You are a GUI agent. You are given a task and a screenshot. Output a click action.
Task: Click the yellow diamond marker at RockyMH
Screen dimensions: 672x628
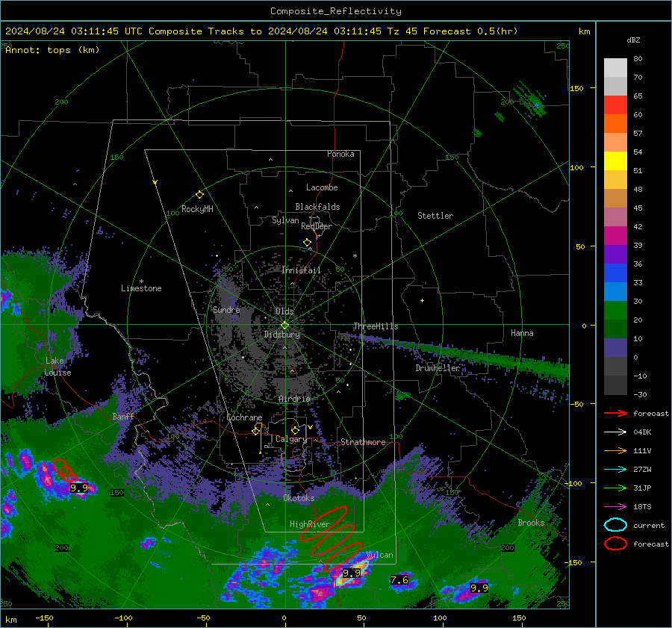coord(199,195)
